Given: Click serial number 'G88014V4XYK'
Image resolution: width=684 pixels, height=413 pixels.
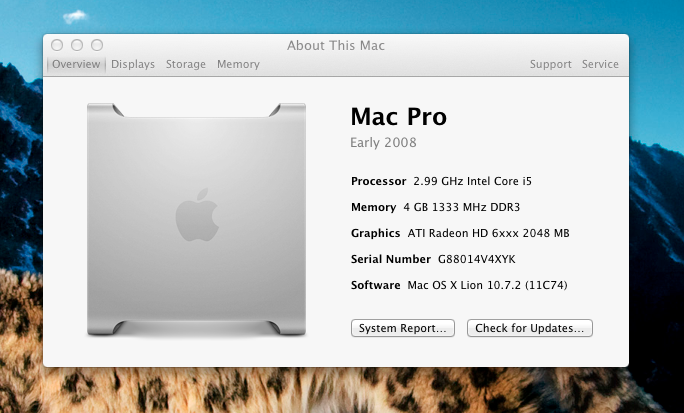Looking at the screenshot, I should [476, 259].
